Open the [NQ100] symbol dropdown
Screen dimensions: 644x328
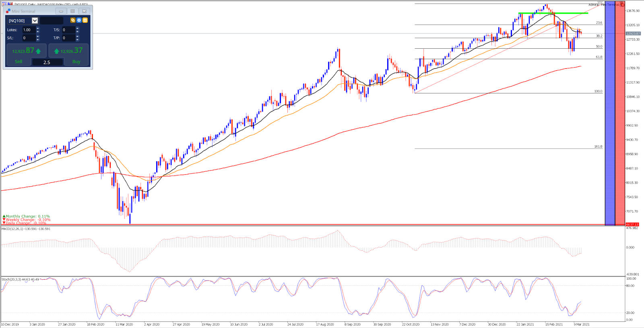click(x=35, y=21)
